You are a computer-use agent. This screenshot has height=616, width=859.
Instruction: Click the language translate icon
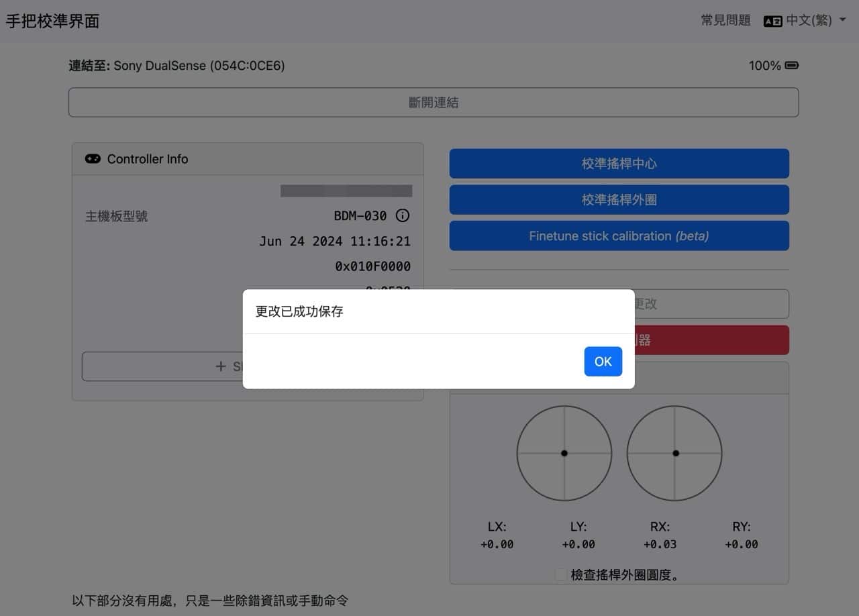(772, 21)
